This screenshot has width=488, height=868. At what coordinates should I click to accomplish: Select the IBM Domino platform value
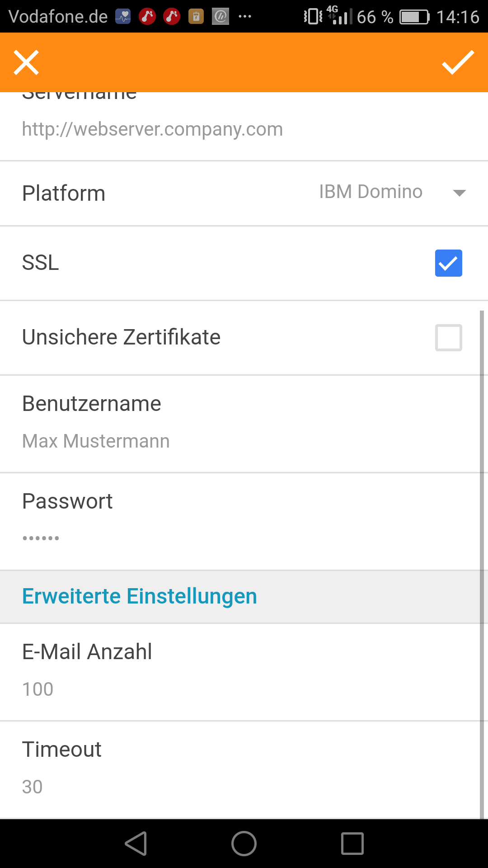coord(371,192)
